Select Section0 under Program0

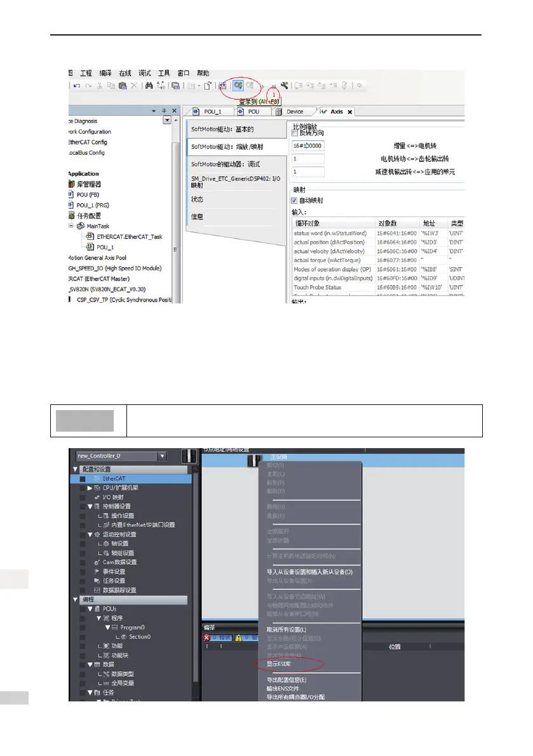point(139,637)
